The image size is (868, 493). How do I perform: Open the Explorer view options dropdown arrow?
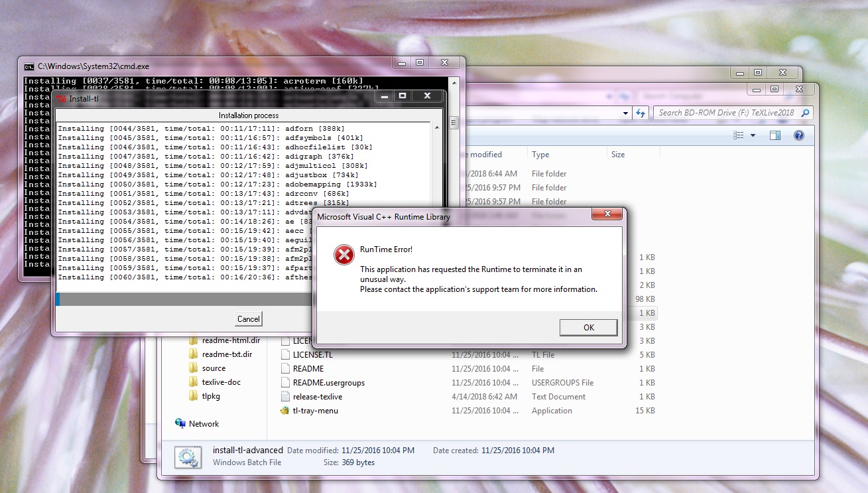[x=753, y=135]
